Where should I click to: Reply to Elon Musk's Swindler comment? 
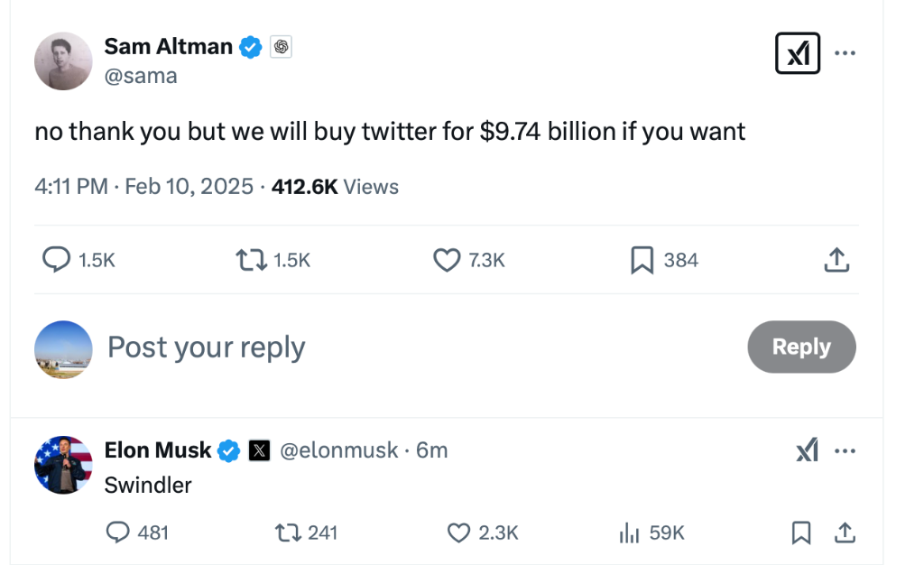[119, 533]
